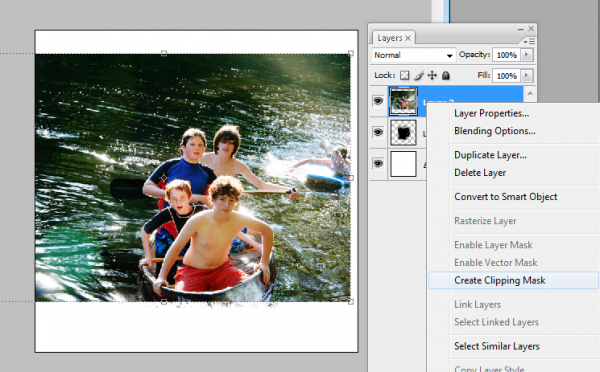Choose Create Clipping Mask

pyautogui.click(x=513, y=281)
